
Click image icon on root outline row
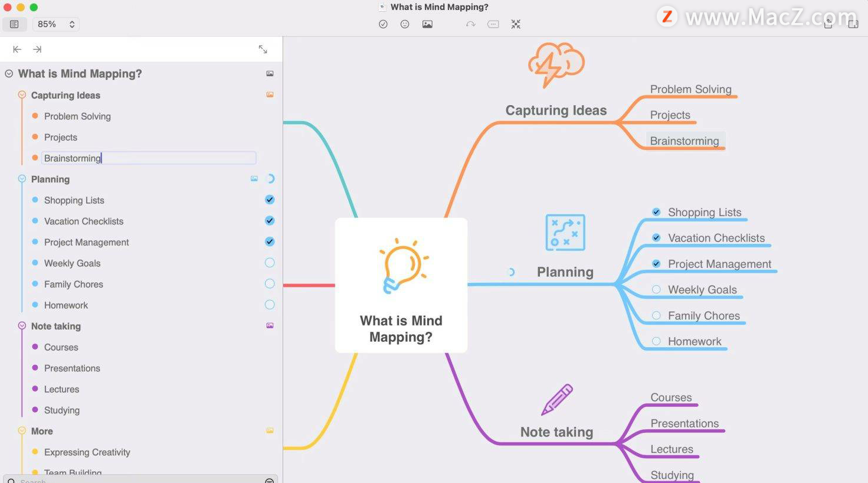(270, 74)
